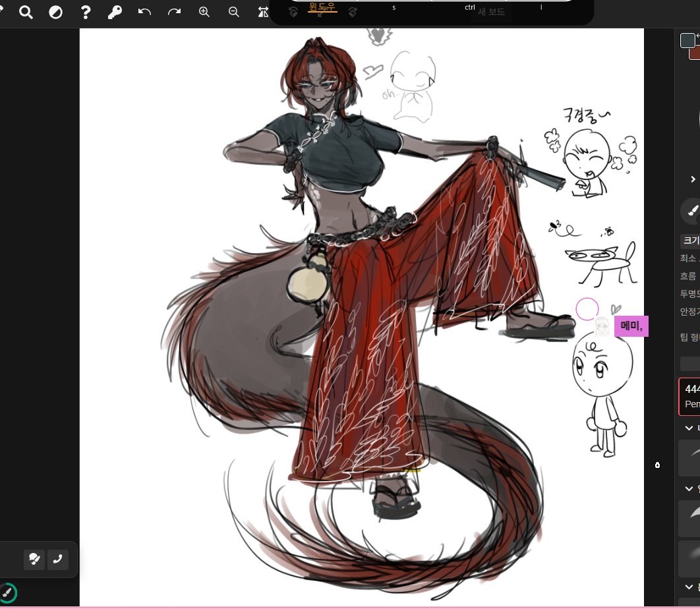The height and width of the screenshot is (609, 700).
Task: Collapse the second brush group chevron
Action: pyautogui.click(x=689, y=488)
